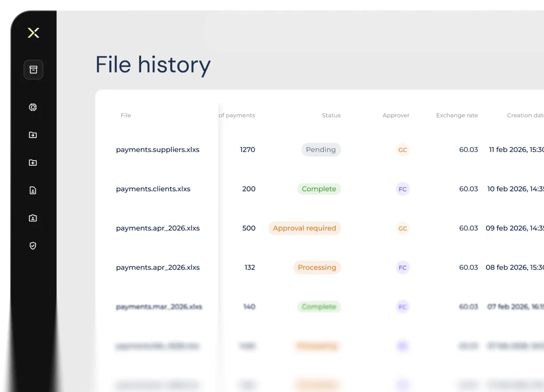Click the creation date 08 feb 2026
This screenshot has width=544, height=392.
click(515, 268)
